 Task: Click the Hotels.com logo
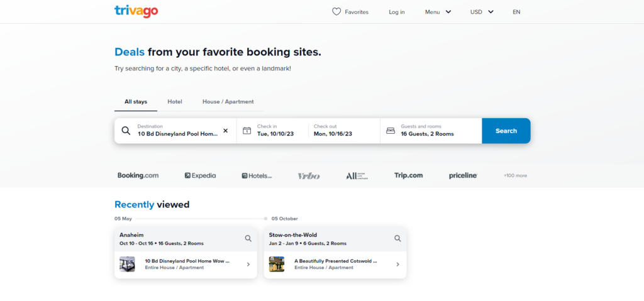pyautogui.click(x=257, y=175)
